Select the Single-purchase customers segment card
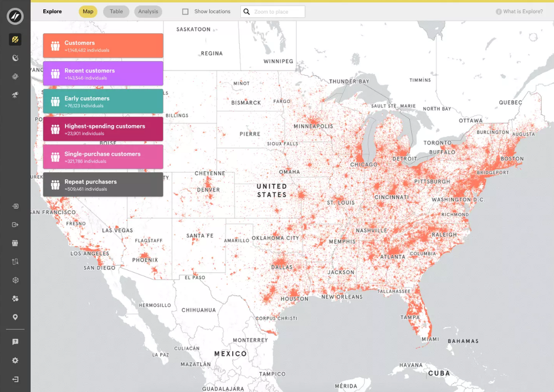 point(103,157)
